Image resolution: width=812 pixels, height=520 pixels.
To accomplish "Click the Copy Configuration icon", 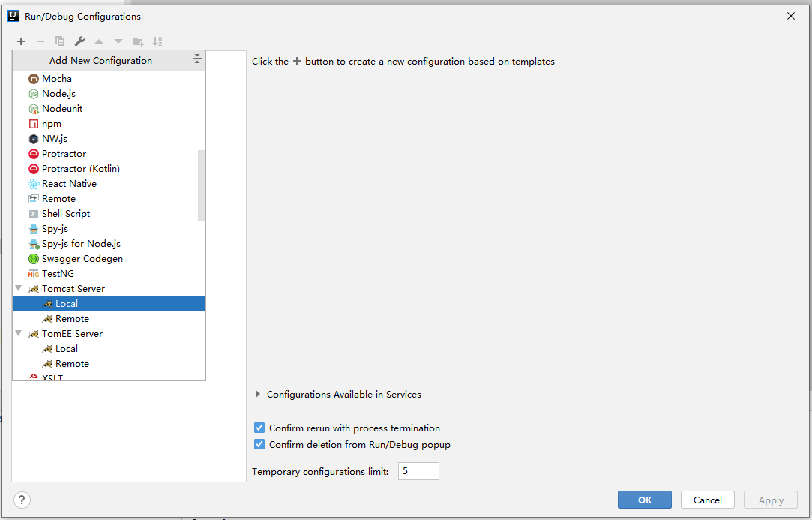I will coord(60,41).
